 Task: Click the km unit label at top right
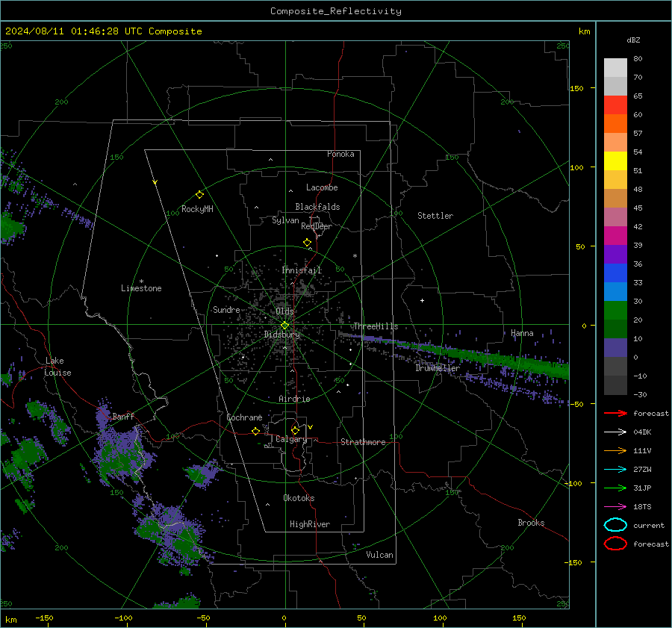(584, 31)
